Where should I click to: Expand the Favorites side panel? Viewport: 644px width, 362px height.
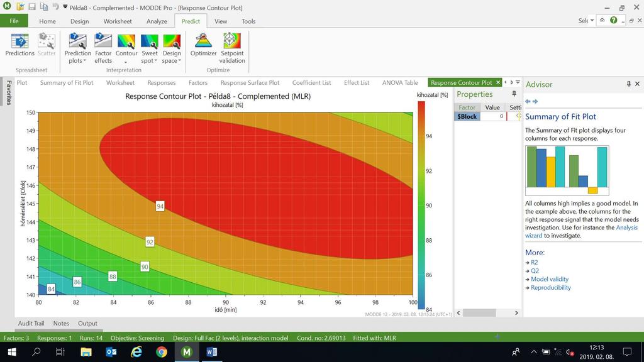8,92
